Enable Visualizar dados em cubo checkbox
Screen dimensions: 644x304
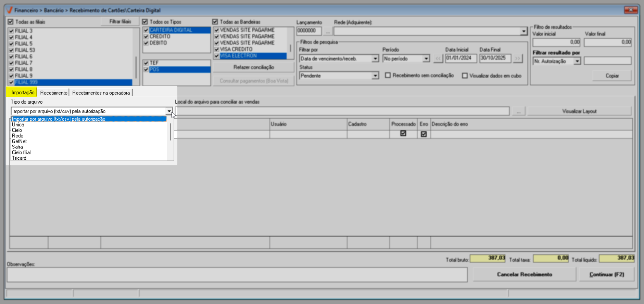tap(465, 76)
